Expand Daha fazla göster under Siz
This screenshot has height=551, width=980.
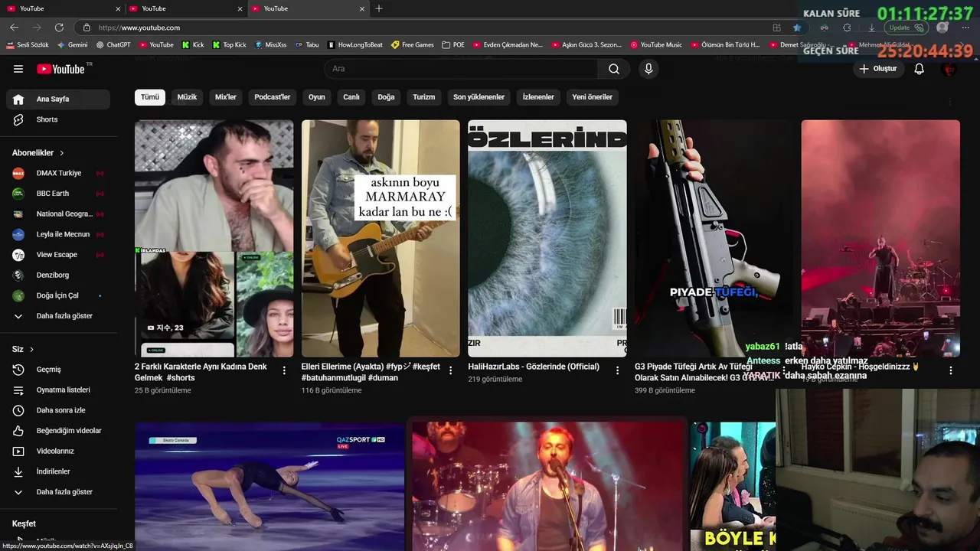[x=58, y=492]
